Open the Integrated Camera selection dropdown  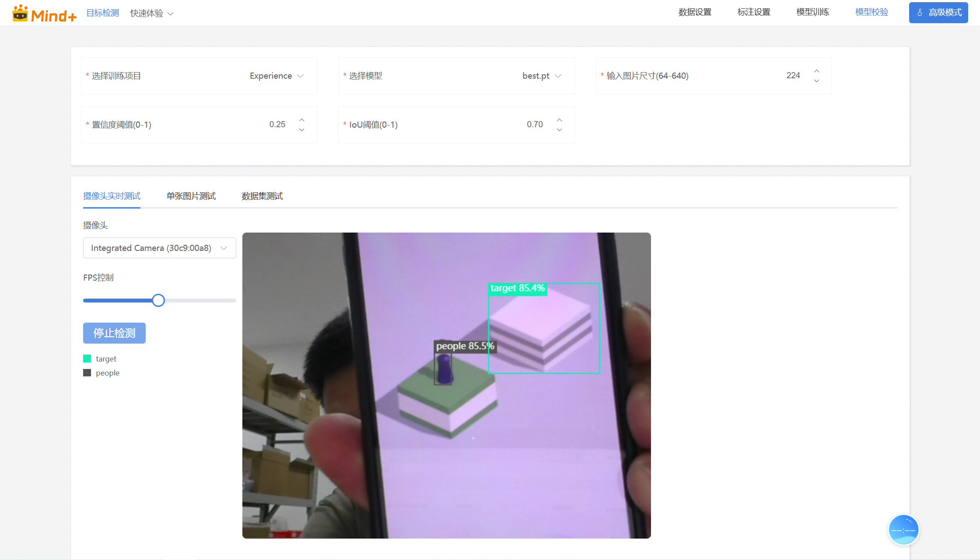point(159,248)
